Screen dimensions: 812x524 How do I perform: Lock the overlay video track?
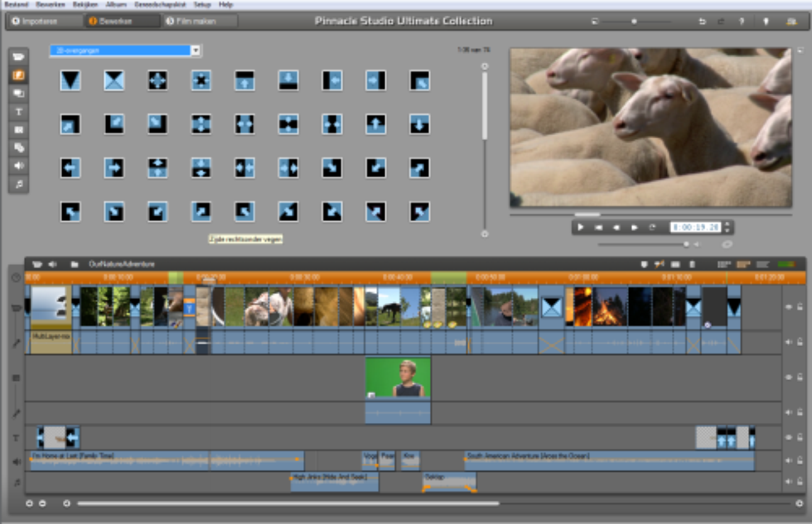tap(800, 377)
